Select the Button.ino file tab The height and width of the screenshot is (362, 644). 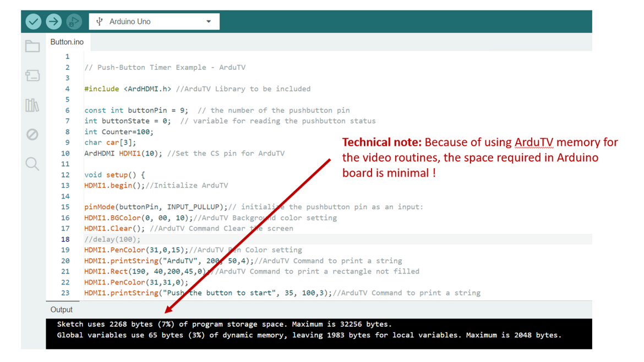pos(67,42)
